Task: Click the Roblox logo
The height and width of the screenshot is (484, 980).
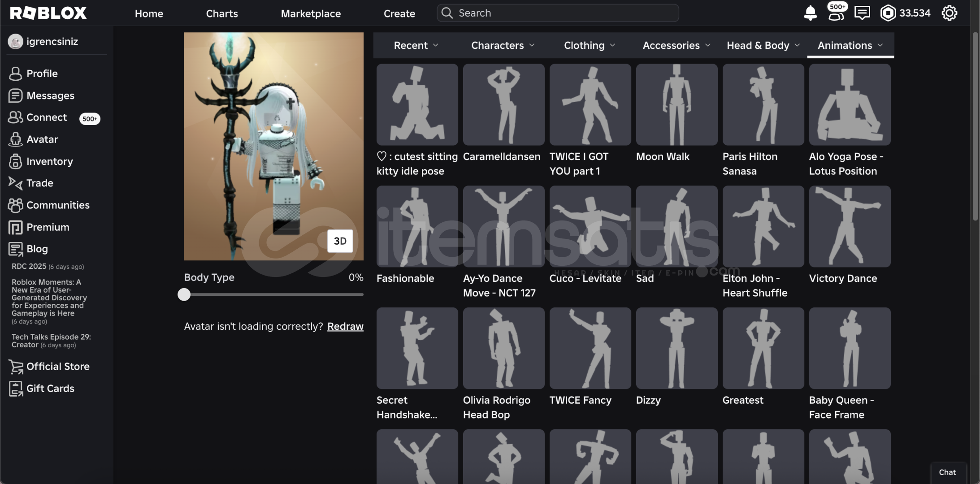Action: tap(48, 13)
